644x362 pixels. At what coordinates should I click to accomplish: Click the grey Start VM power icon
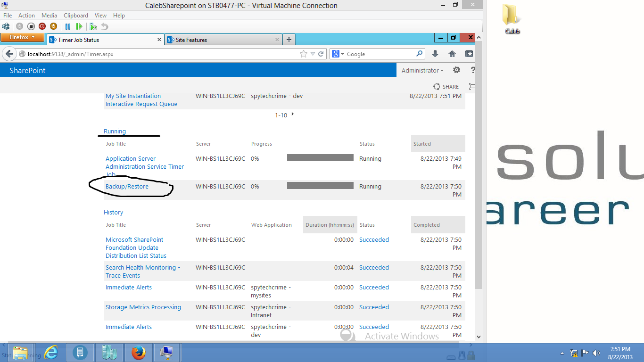[x=19, y=26]
